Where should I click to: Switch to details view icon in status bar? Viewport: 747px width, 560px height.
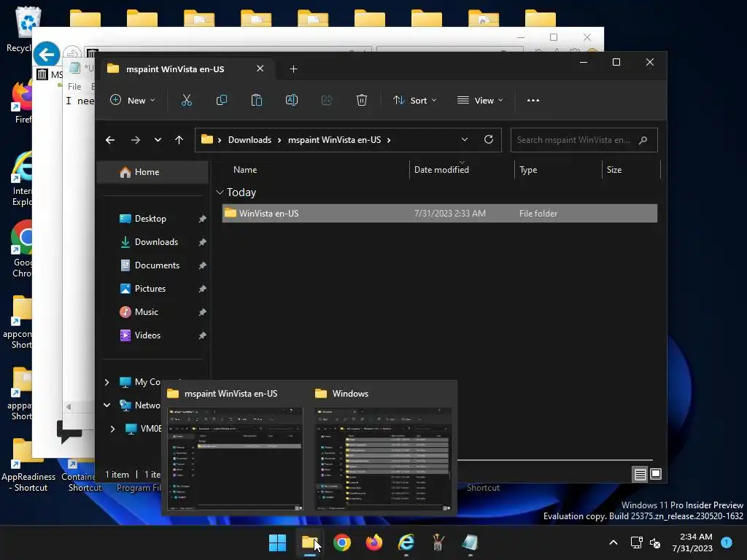tap(640, 474)
